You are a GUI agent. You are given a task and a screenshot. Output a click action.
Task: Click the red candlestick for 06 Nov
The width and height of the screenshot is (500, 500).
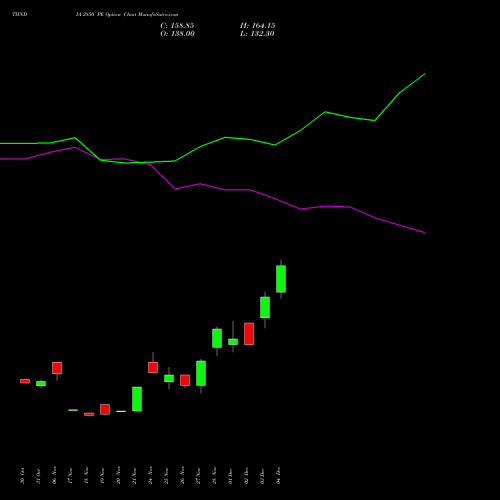pos(57,368)
